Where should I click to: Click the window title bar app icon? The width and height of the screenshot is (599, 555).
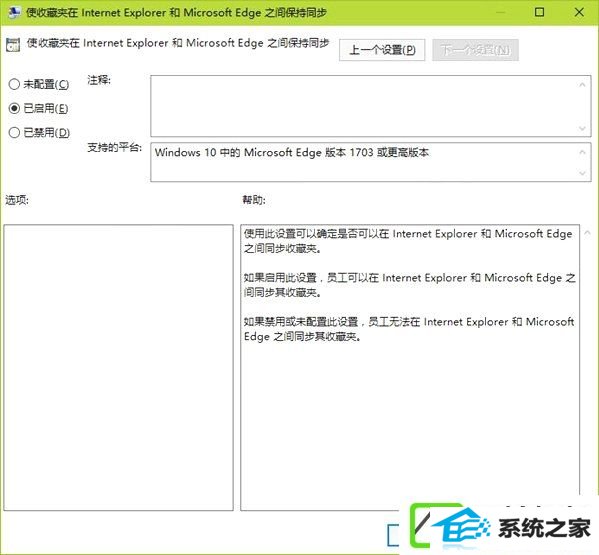(14, 12)
